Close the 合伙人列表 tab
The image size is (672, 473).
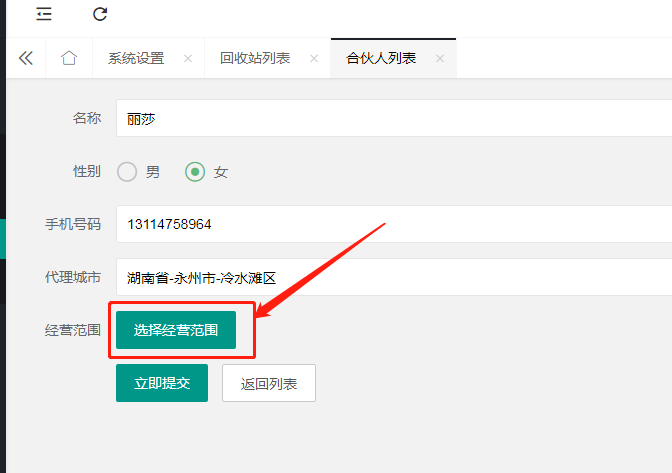pyautogui.click(x=440, y=58)
